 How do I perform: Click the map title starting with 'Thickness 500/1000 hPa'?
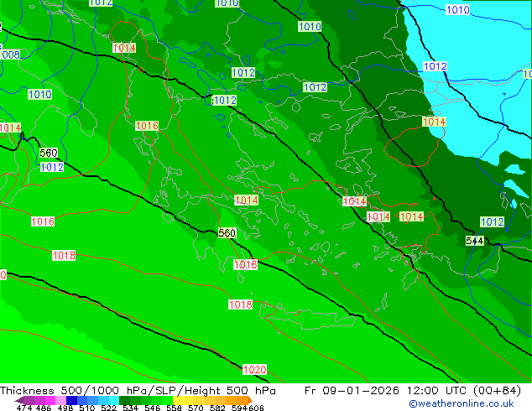pos(138,391)
